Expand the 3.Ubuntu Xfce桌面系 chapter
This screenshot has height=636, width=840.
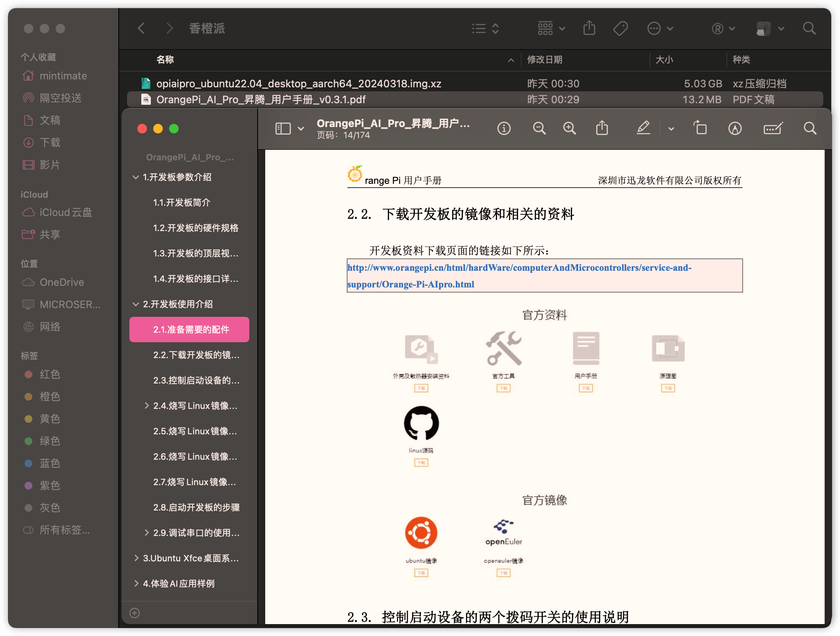pyautogui.click(x=136, y=558)
